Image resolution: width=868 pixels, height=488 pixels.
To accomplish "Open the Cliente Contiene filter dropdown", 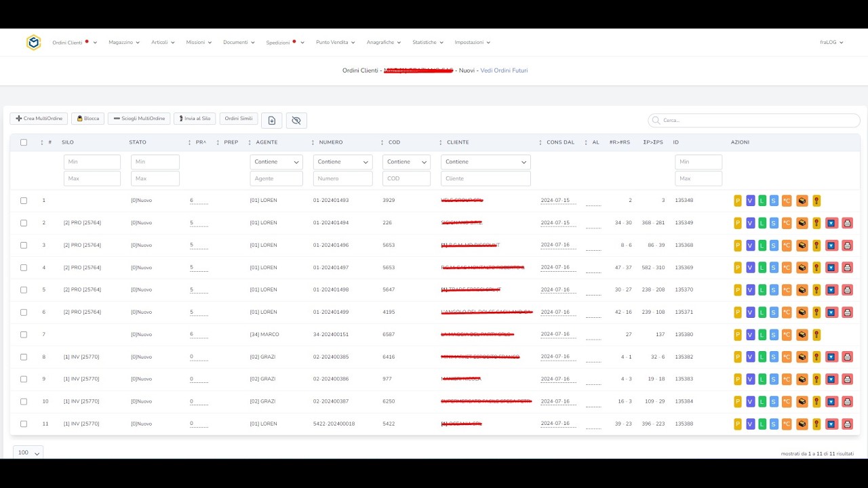I will pos(486,162).
